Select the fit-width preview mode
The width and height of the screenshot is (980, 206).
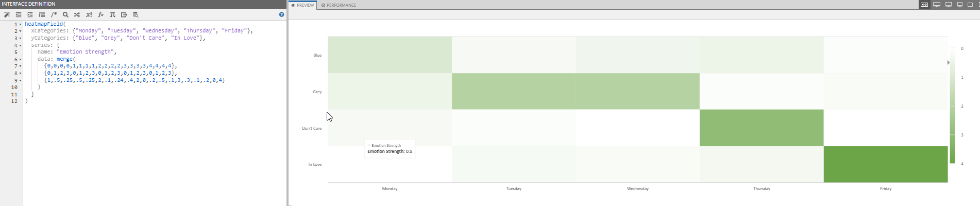point(924,5)
